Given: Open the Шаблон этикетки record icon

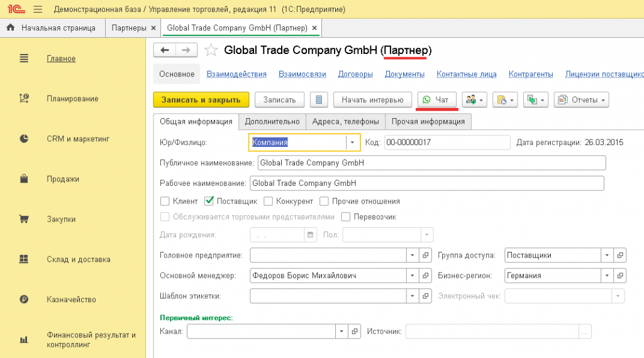Looking at the screenshot, I should tap(426, 296).
